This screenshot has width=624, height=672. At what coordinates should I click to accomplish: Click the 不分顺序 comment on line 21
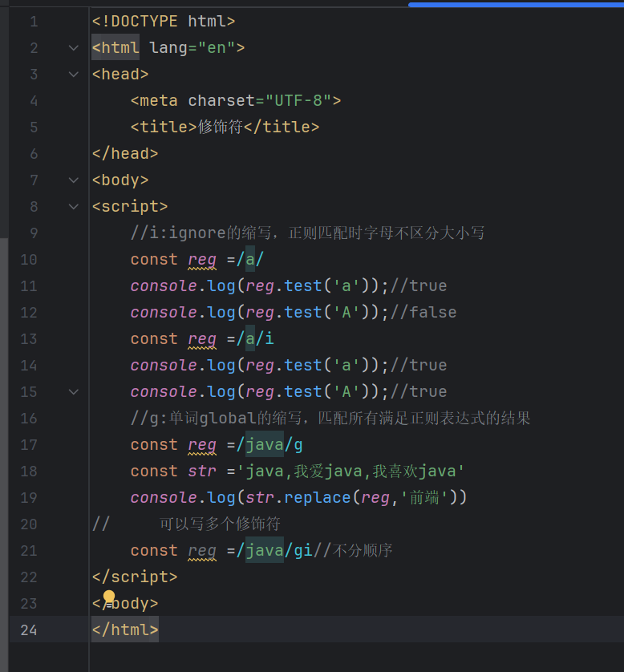tap(353, 551)
